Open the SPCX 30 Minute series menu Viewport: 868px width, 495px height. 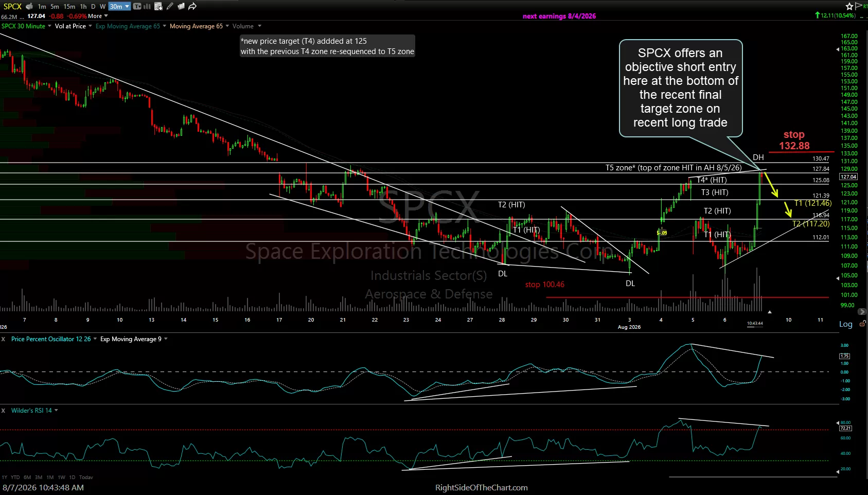[26, 26]
